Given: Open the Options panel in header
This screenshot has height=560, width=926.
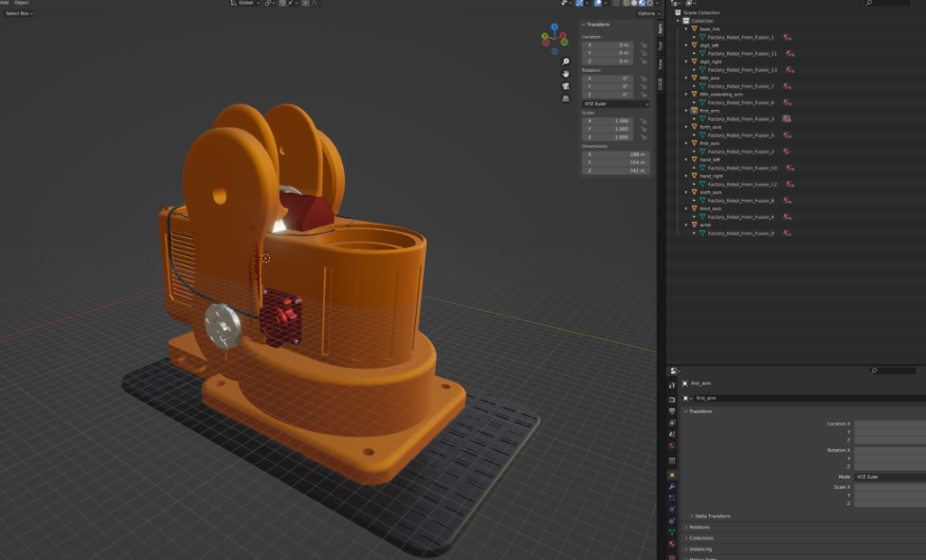Looking at the screenshot, I should pos(647,15).
